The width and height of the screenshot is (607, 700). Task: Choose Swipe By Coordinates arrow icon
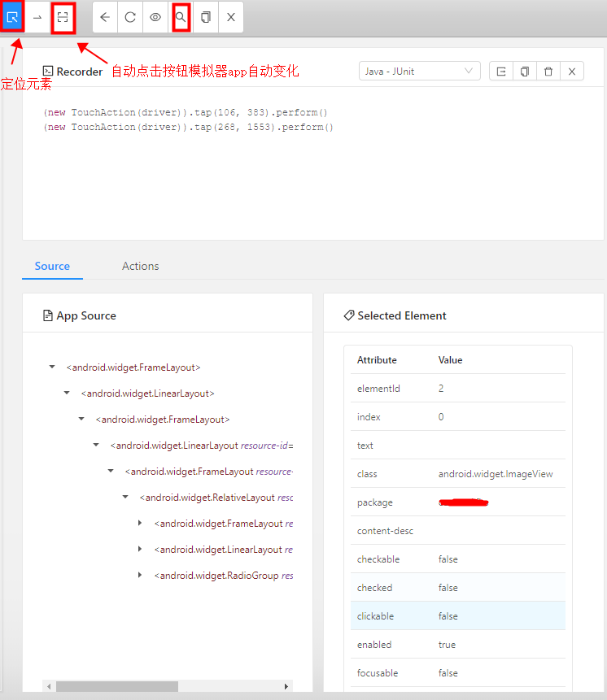click(37, 17)
